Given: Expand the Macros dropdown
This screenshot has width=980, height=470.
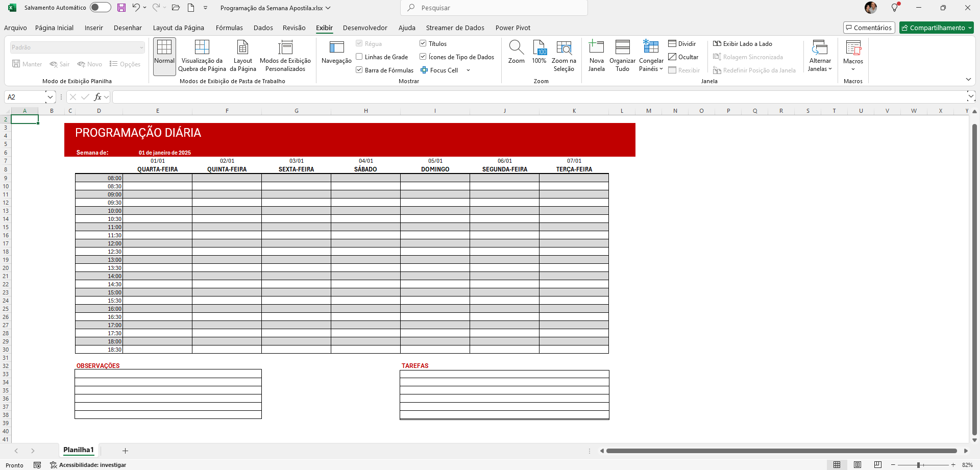Looking at the screenshot, I should tap(853, 69).
